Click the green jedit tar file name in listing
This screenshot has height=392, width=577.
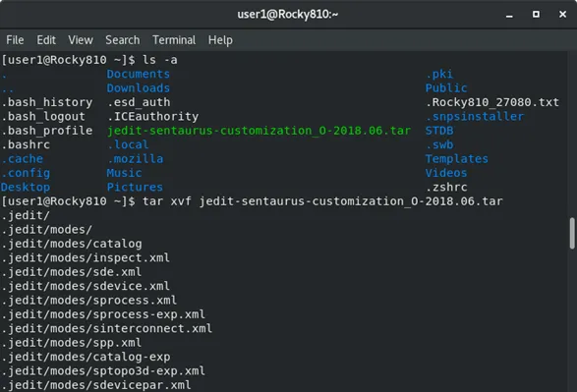[x=259, y=131]
